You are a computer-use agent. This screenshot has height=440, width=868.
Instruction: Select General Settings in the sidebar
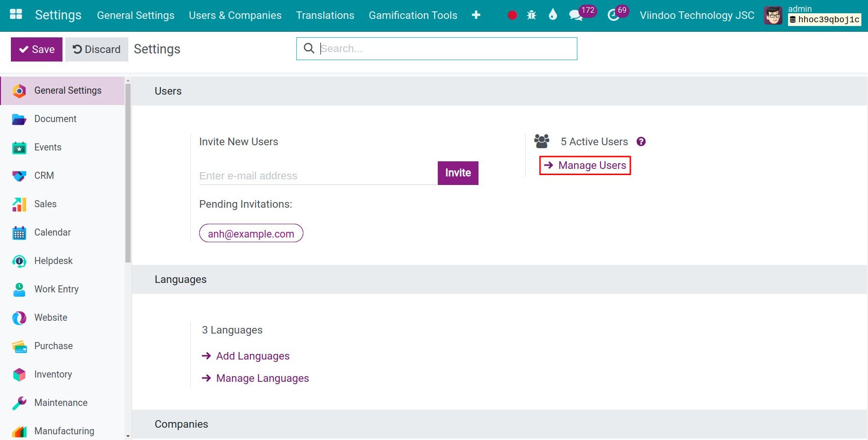coord(62,91)
